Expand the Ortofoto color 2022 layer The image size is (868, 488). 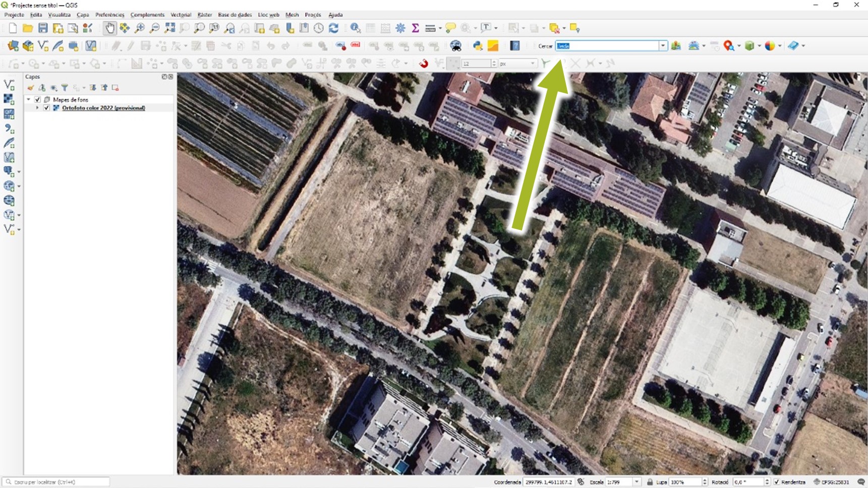(37, 108)
